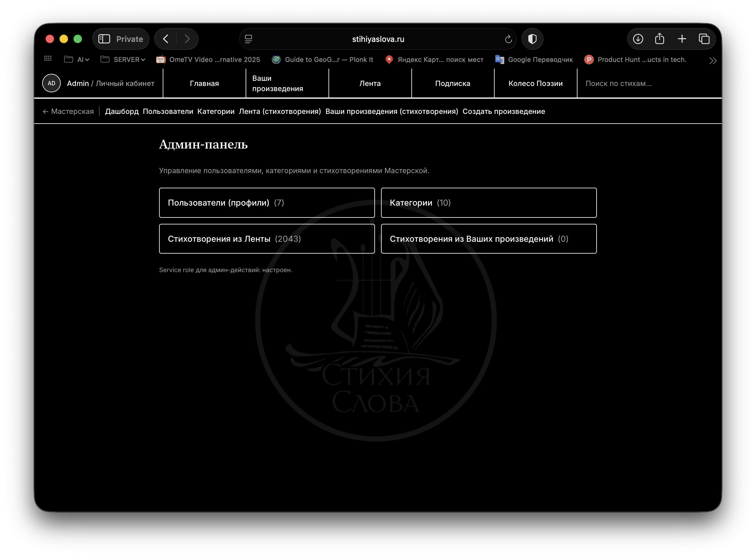The image size is (756, 557).
Task: Open the Яндекс Карты bookmark
Action: coord(441,59)
